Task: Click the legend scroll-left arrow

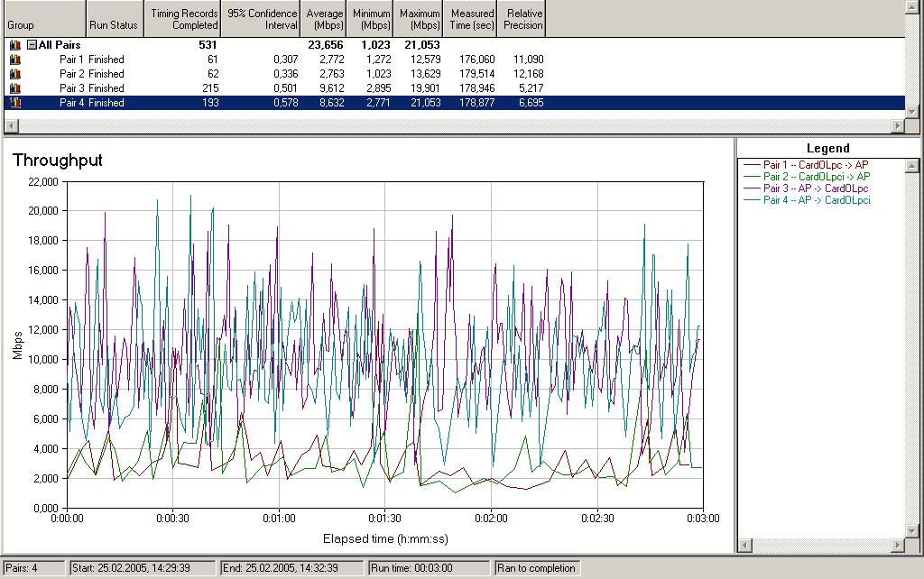Action: point(744,546)
